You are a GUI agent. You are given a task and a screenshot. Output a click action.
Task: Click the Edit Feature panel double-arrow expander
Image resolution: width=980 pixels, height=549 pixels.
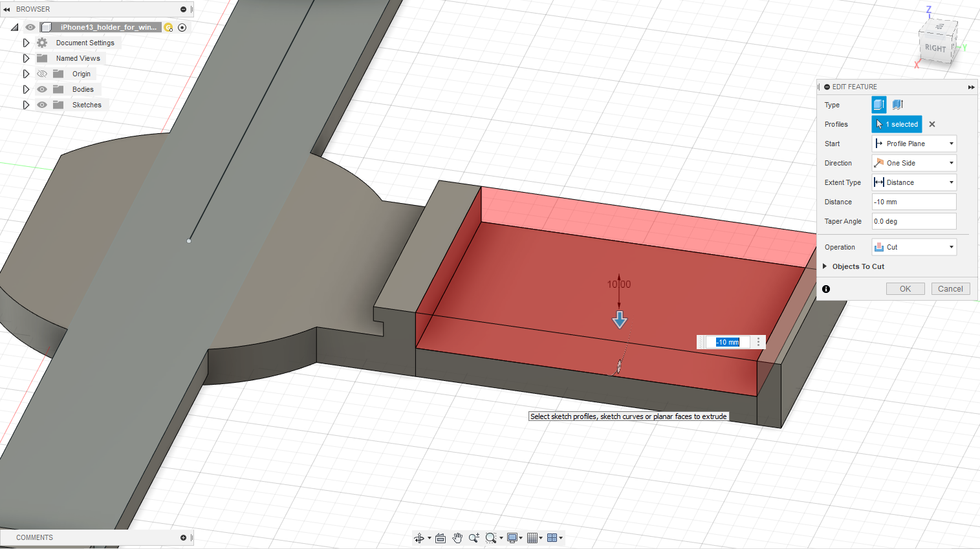point(971,87)
